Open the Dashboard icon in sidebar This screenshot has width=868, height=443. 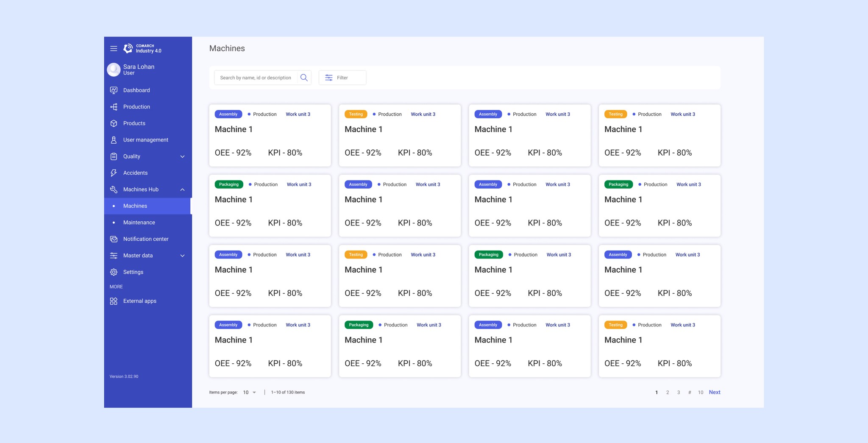click(x=114, y=90)
